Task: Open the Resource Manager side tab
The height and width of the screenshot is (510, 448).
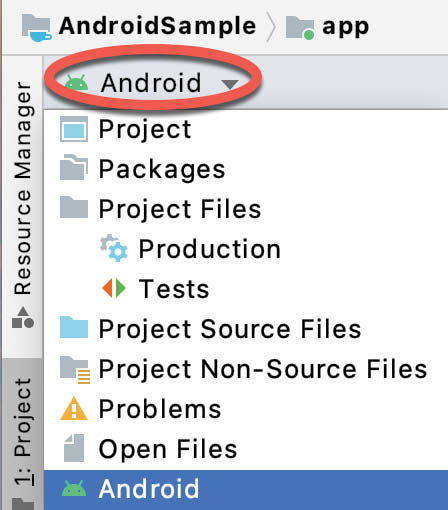Action: pos(23,204)
